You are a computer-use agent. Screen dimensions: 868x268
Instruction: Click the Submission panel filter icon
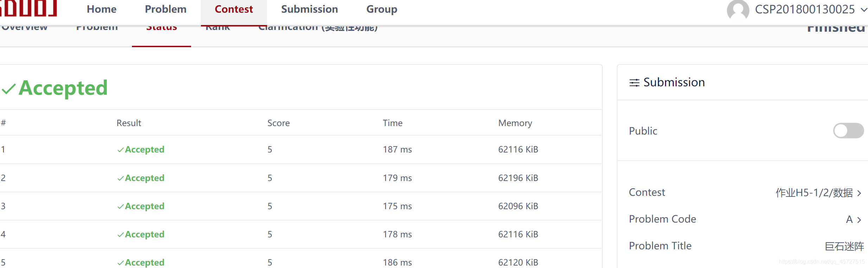point(634,83)
